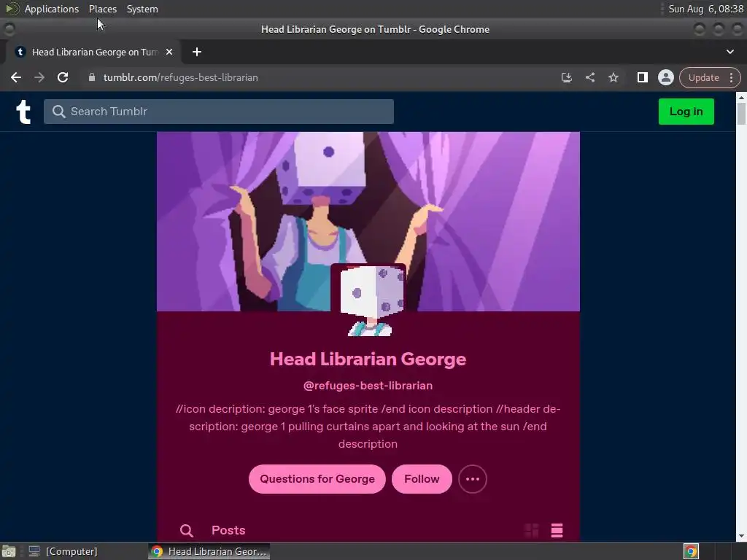747x560 pixels.
Task: Click the scrollbar down arrow
Action: tap(741, 536)
